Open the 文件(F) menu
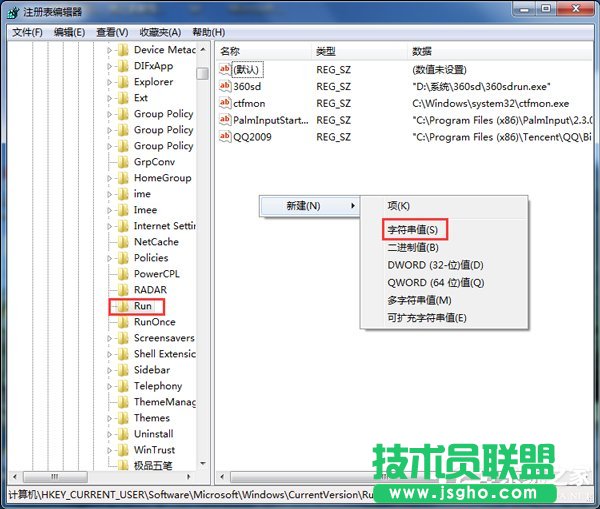This screenshot has width=600, height=509. 27,32
